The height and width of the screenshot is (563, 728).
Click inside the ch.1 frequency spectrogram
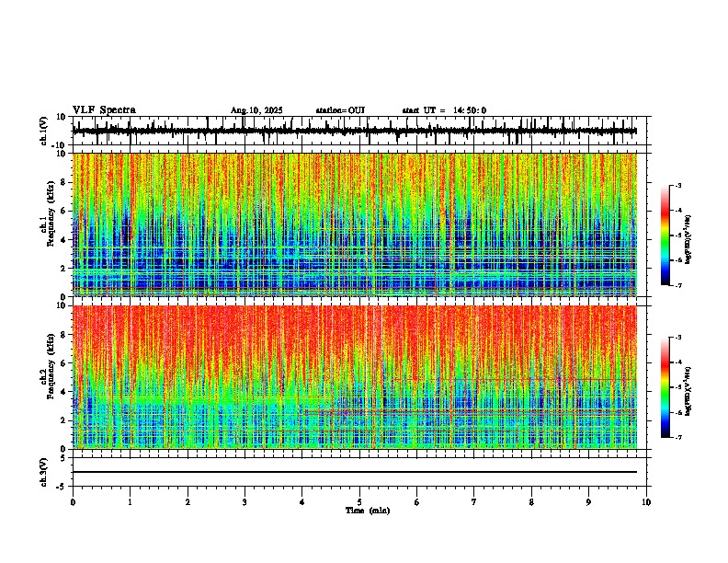[x=355, y=224]
